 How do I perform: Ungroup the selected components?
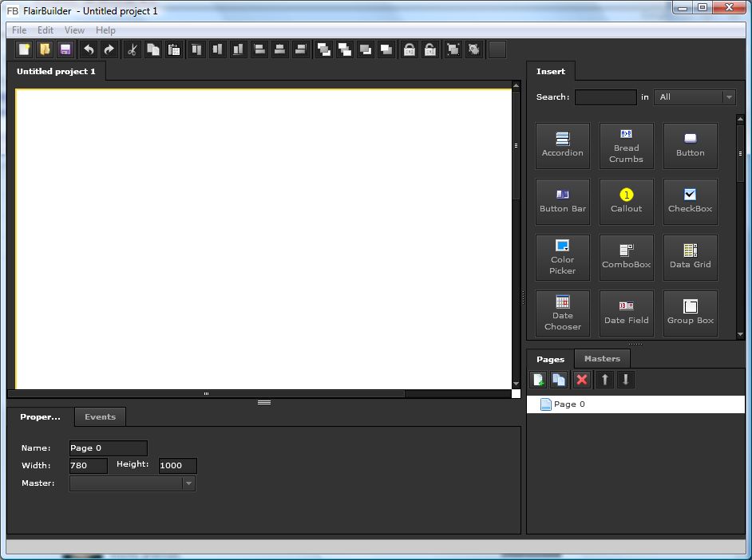pyautogui.click(x=474, y=49)
